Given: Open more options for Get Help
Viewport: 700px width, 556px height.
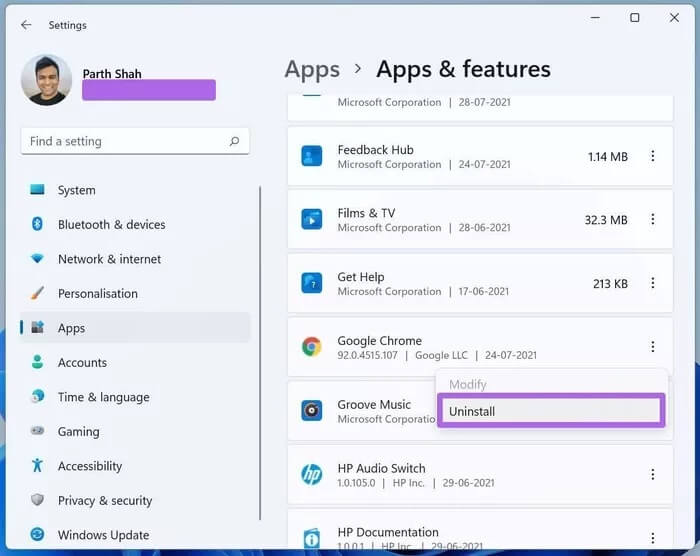Looking at the screenshot, I should pyautogui.click(x=653, y=283).
